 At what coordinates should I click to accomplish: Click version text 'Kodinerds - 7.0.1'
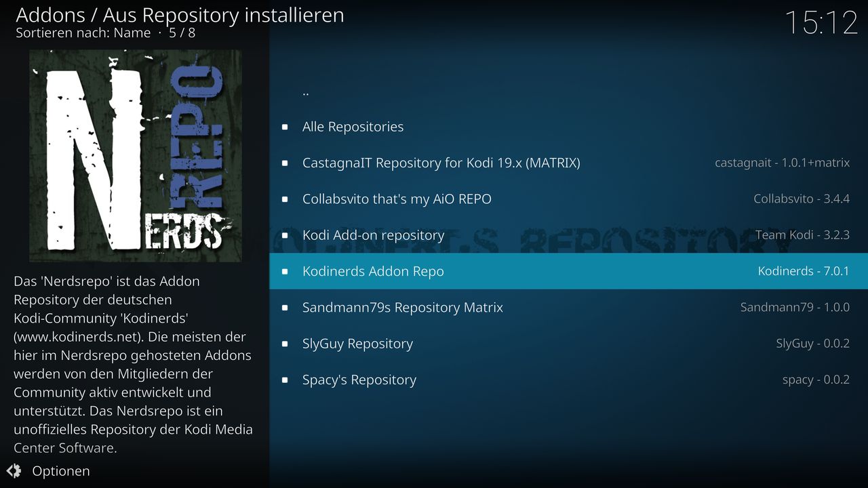coord(804,271)
